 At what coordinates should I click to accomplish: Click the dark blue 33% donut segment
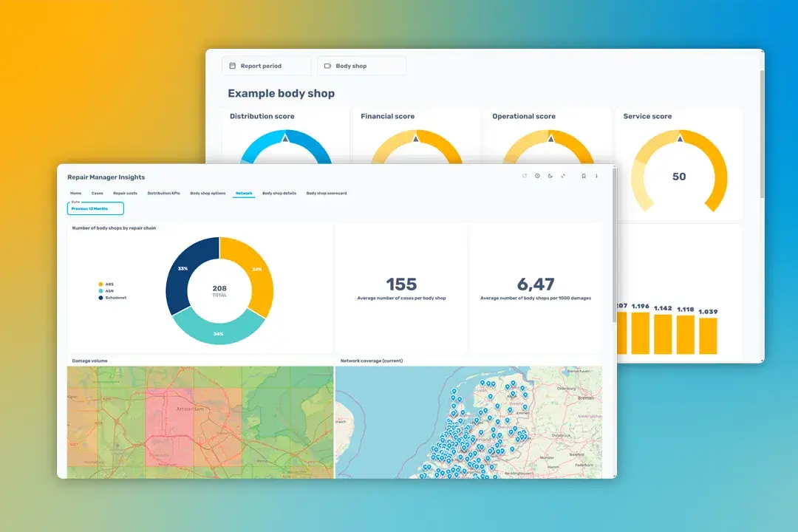(x=182, y=269)
